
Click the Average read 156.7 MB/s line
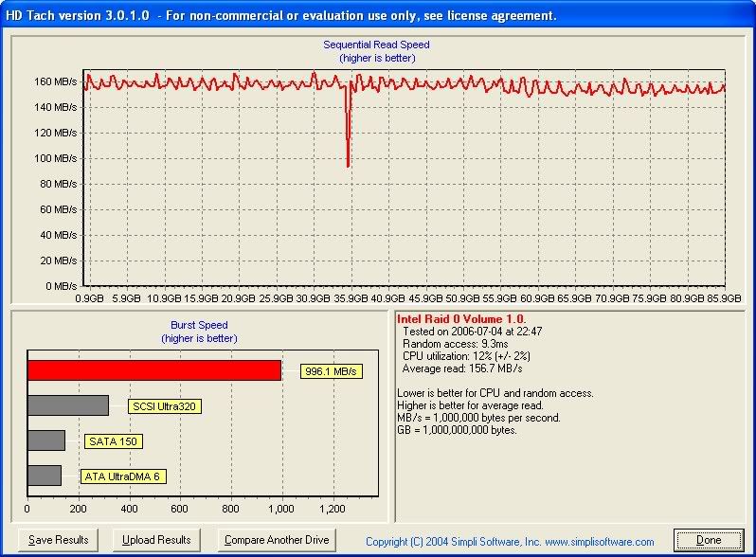(462, 368)
